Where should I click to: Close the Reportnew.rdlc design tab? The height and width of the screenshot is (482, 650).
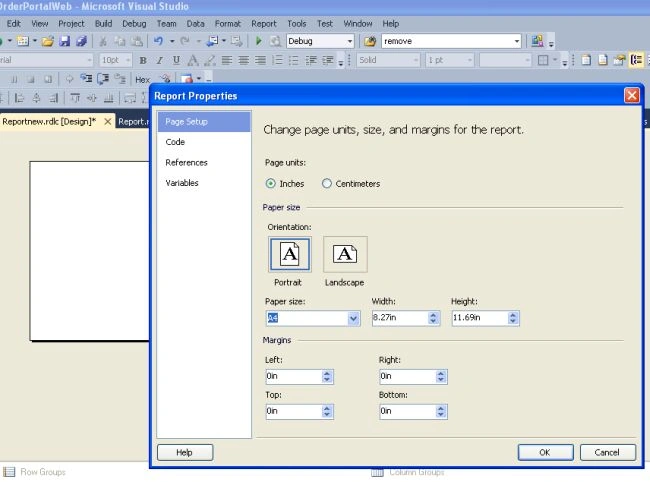(107, 121)
